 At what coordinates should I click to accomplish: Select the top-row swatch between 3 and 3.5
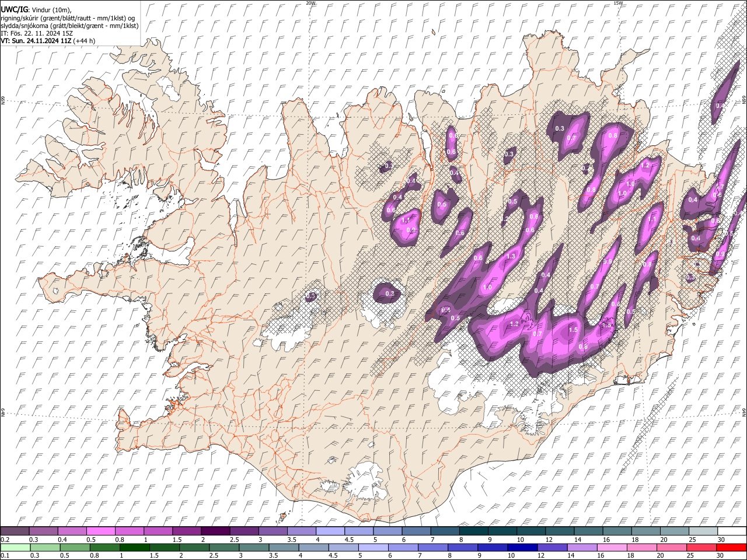pyautogui.click(x=272, y=531)
